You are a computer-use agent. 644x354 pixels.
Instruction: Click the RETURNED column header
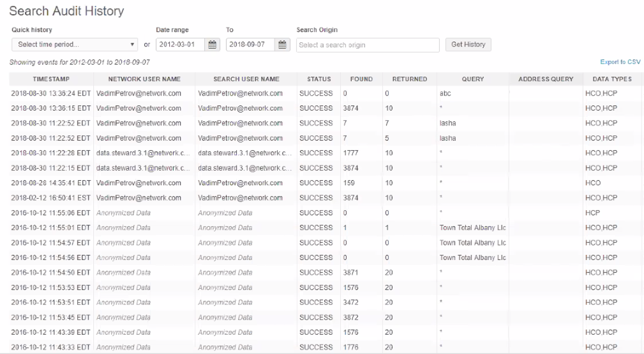point(409,79)
